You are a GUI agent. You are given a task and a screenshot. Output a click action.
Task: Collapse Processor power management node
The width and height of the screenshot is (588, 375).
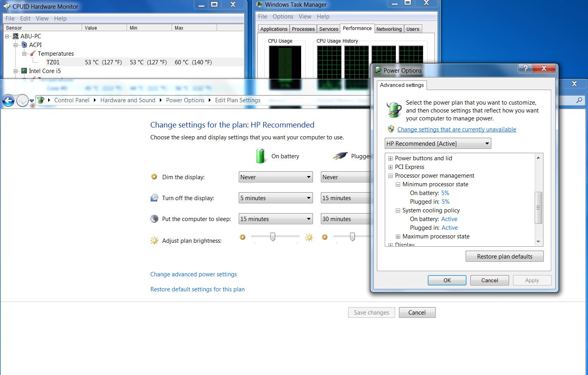tap(390, 176)
